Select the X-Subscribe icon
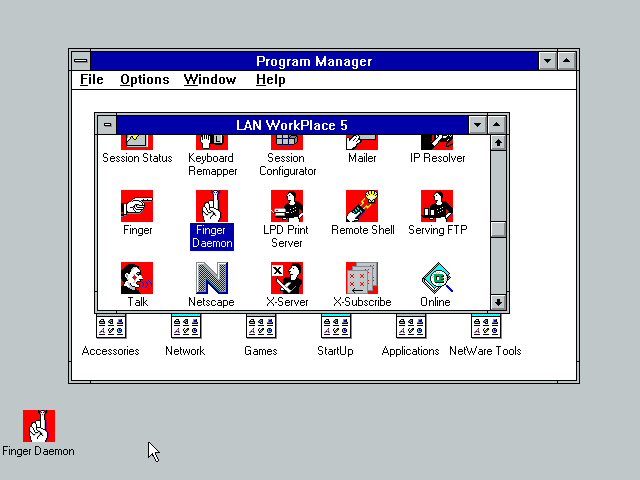The width and height of the screenshot is (640, 480). (x=362, y=278)
